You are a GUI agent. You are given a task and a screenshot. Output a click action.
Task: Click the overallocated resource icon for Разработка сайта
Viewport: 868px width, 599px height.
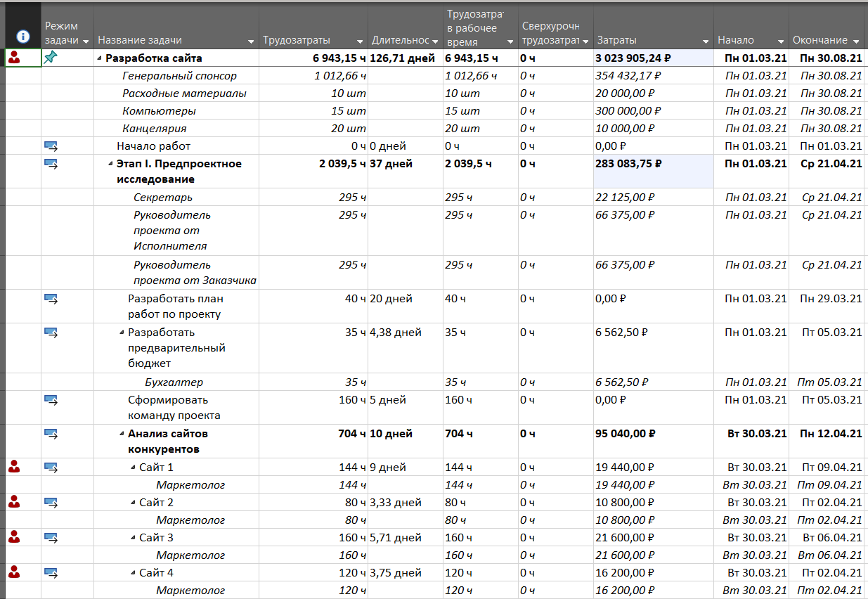tap(14, 58)
